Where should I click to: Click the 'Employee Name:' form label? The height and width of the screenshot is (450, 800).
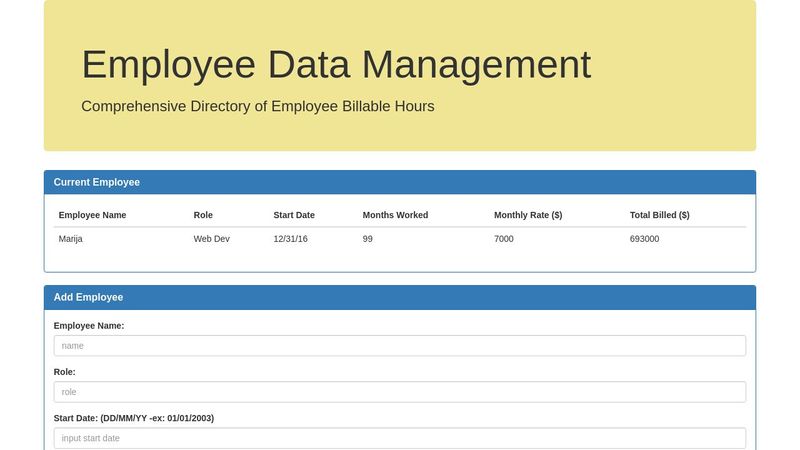(89, 326)
